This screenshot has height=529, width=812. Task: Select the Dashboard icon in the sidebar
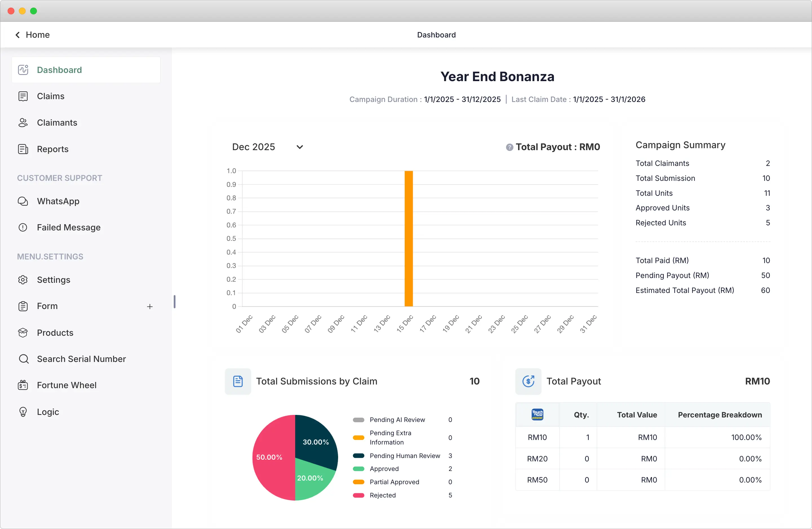23,70
